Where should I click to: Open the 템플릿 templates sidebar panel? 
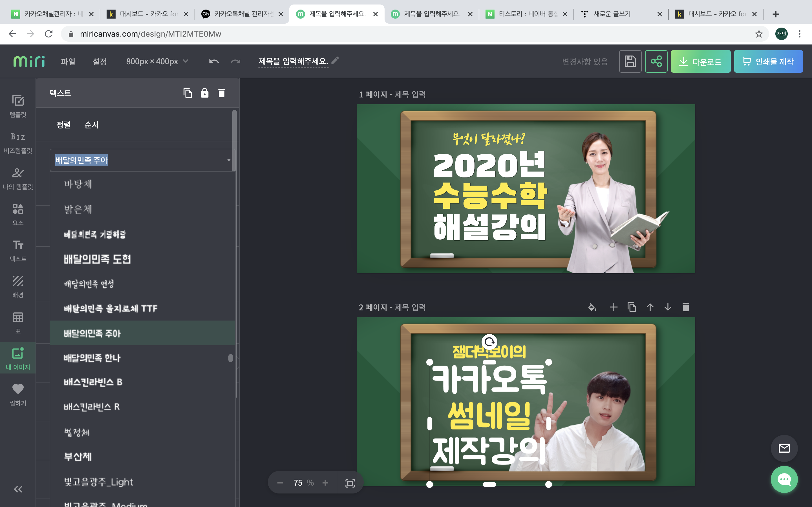(18, 106)
